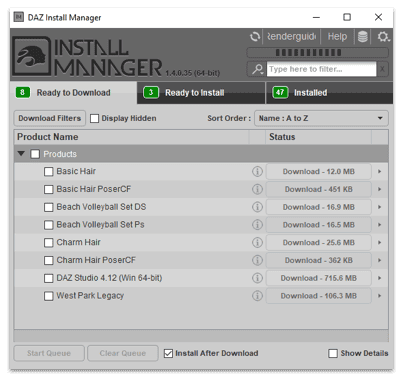Download Charm Hair PoserCF 362 KB
The height and width of the screenshot is (377, 402).
(x=319, y=260)
